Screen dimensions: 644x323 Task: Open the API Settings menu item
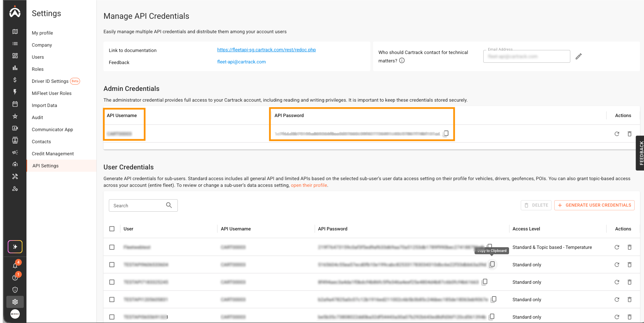45,165
